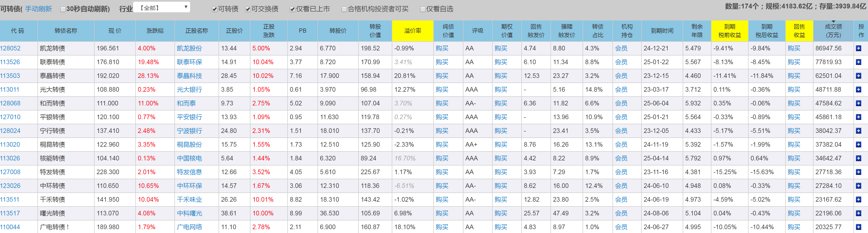This screenshot has width=868, height=233.
Task: Open stock link 凯龙股份
Action: tap(189, 48)
